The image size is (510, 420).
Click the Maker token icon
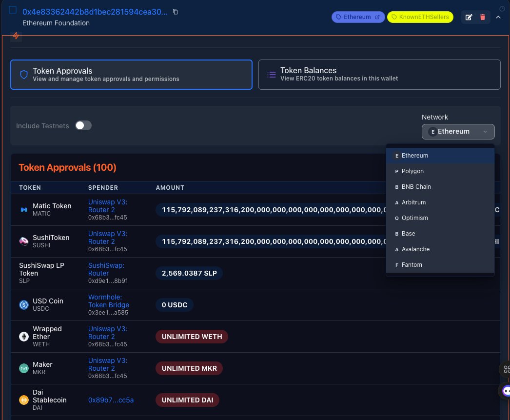24,368
